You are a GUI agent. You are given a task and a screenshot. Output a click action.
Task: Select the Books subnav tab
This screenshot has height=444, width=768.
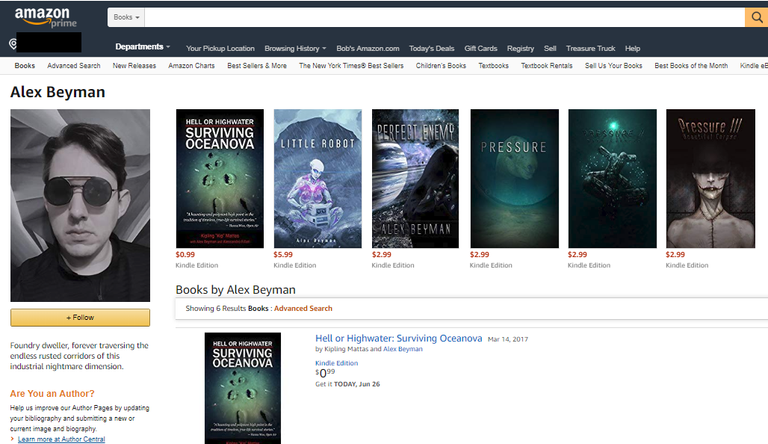pos(24,66)
